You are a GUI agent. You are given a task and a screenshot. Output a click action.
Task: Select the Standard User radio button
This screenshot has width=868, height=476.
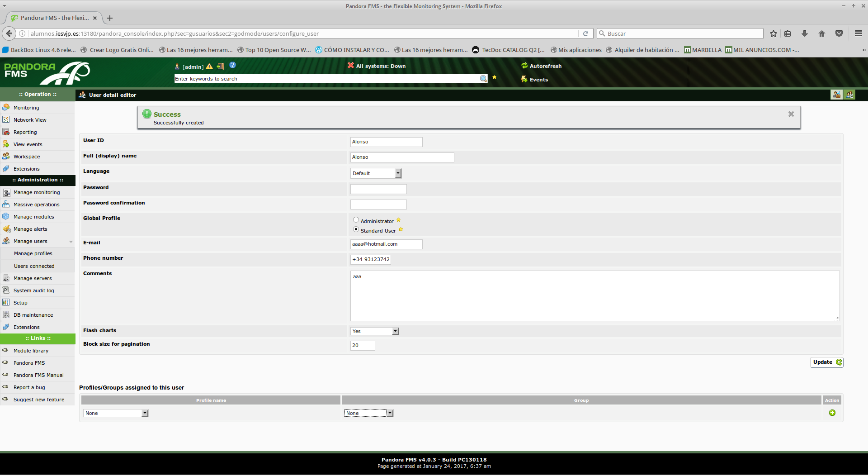356,230
